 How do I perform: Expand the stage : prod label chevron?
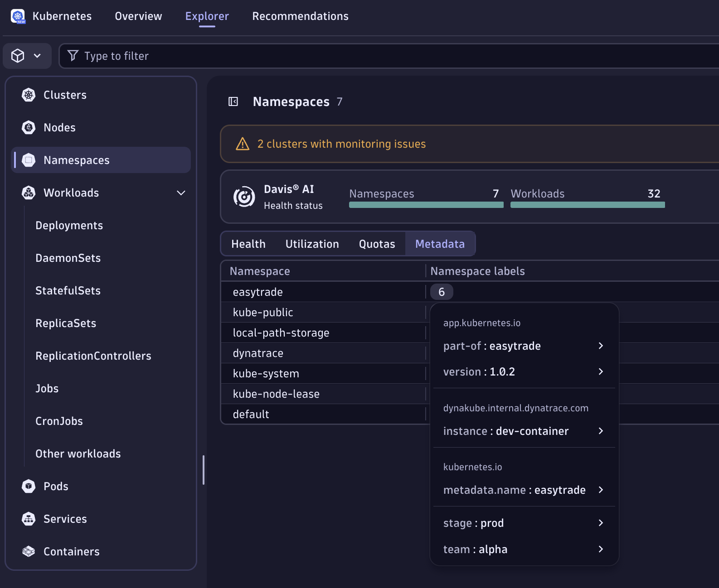coord(601,523)
